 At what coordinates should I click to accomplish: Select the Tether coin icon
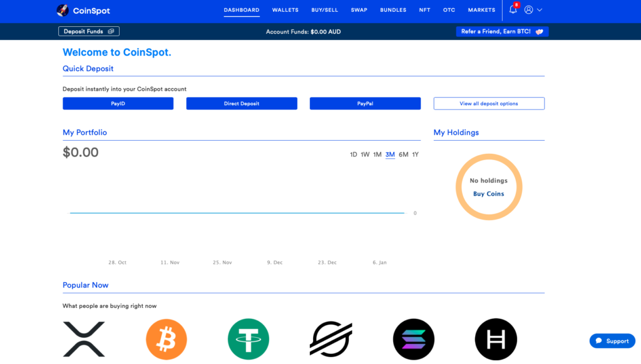point(249,339)
